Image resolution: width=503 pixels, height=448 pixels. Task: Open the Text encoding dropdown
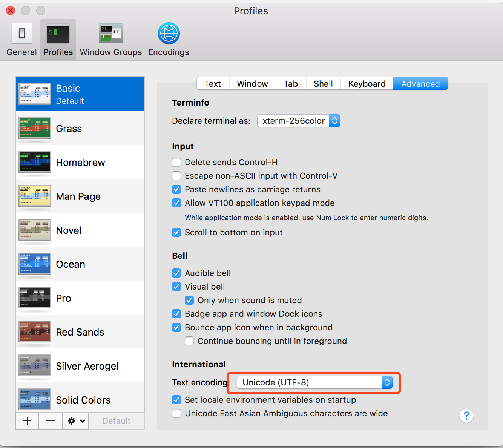click(314, 382)
